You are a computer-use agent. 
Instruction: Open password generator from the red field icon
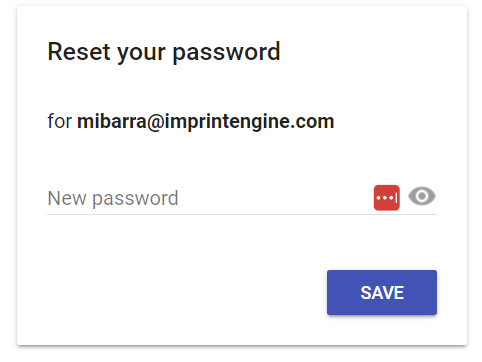tap(386, 198)
